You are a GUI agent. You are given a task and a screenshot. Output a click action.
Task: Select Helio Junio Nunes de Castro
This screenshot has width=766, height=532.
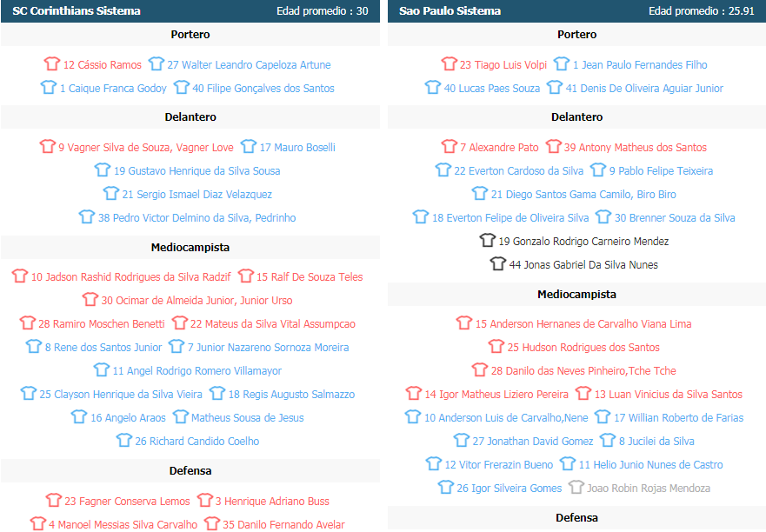pyautogui.click(x=650, y=464)
